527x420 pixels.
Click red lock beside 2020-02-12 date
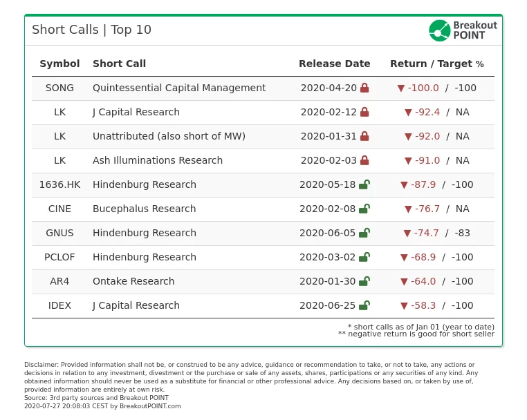(364, 113)
